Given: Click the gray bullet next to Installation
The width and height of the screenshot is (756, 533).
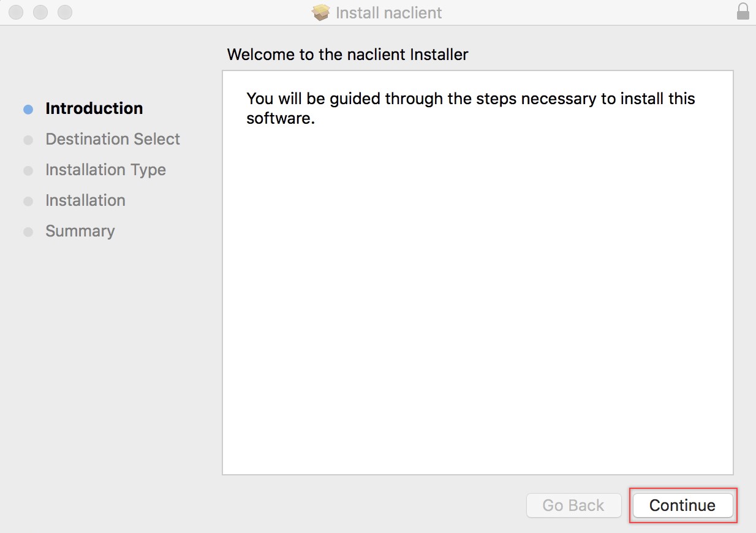Looking at the screenshot, I should pyautogui.click(x=28, y=202).
